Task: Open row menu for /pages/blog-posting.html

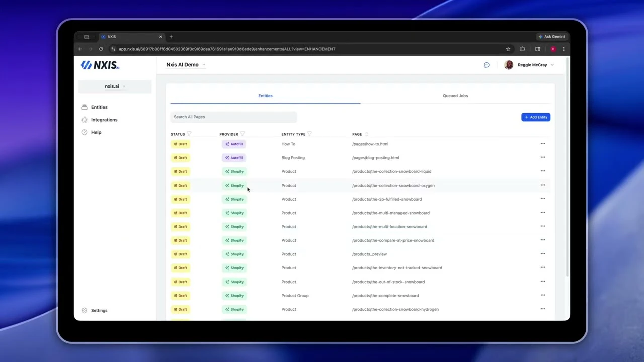Action: point(543,157)
